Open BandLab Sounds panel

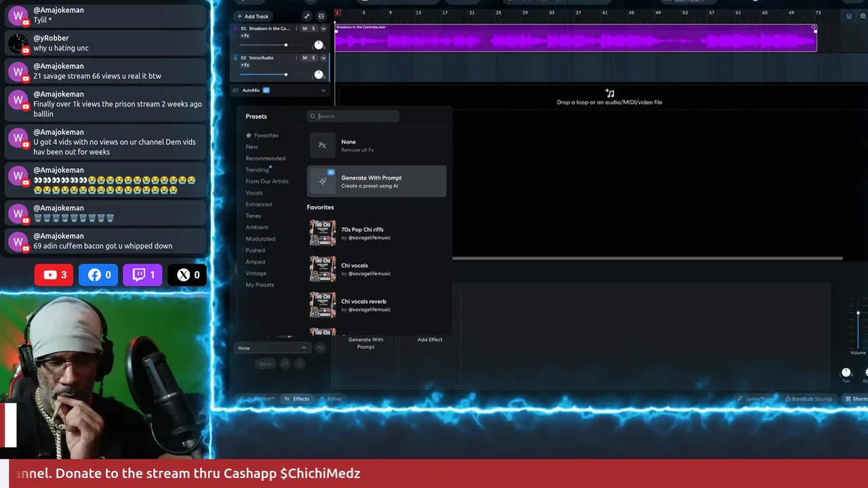coord(809,399)
